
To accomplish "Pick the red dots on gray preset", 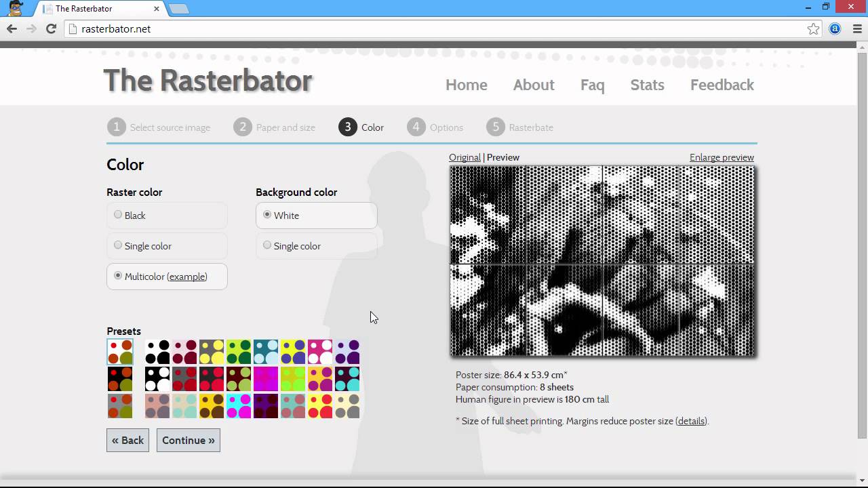I will (x=184, y=380).
